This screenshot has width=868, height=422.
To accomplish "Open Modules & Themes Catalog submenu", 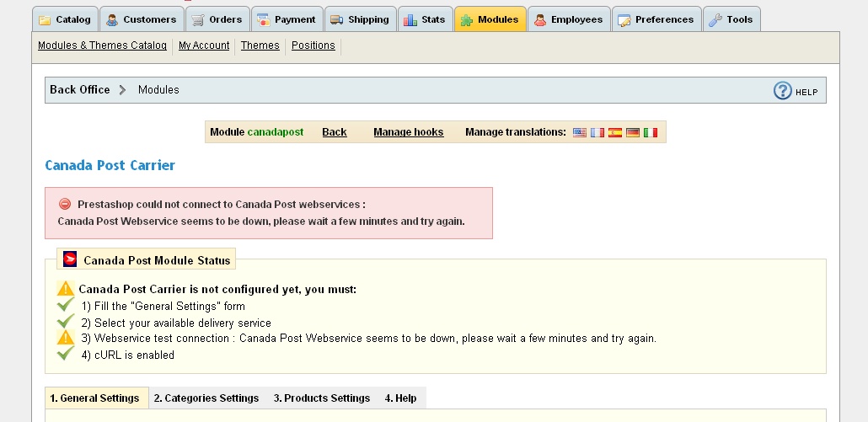I will click(103, 45).
